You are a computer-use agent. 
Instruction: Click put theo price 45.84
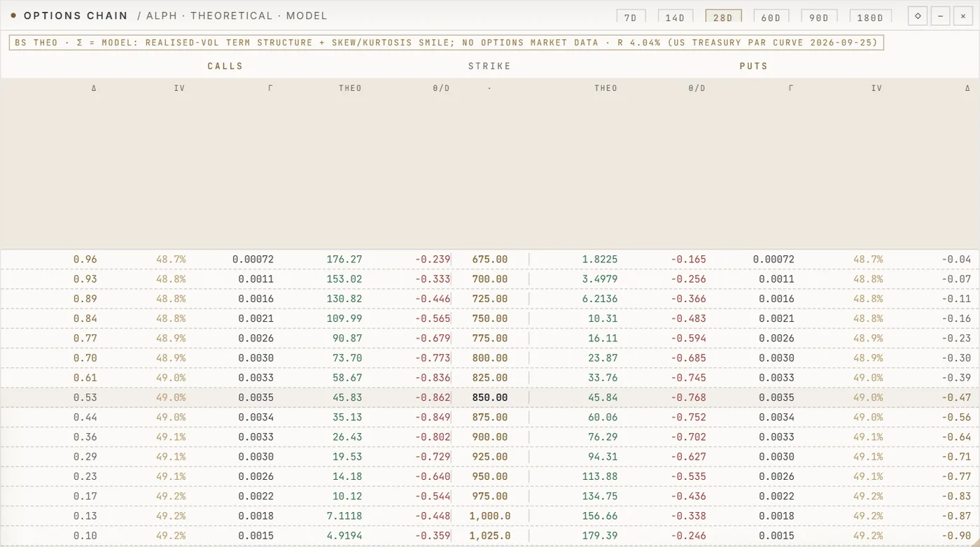[603, 397]
